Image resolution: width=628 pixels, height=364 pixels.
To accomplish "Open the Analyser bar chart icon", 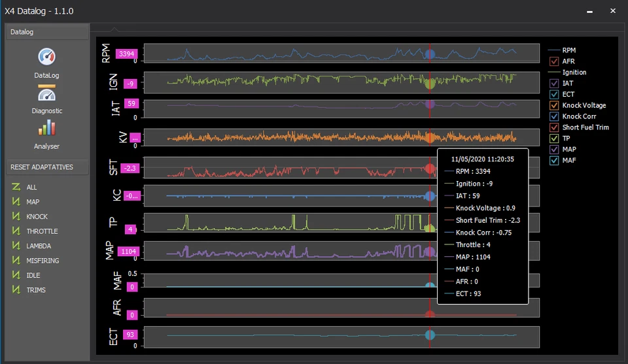I will point(47,128).
